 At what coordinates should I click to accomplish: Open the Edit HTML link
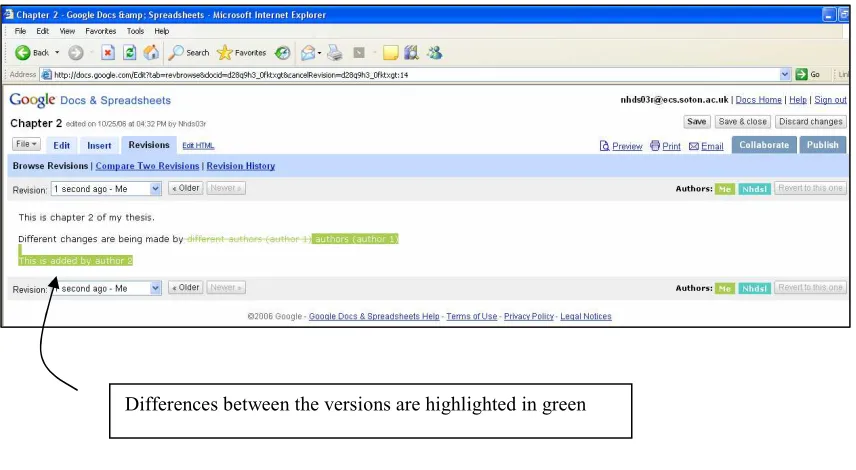[198, 145]
